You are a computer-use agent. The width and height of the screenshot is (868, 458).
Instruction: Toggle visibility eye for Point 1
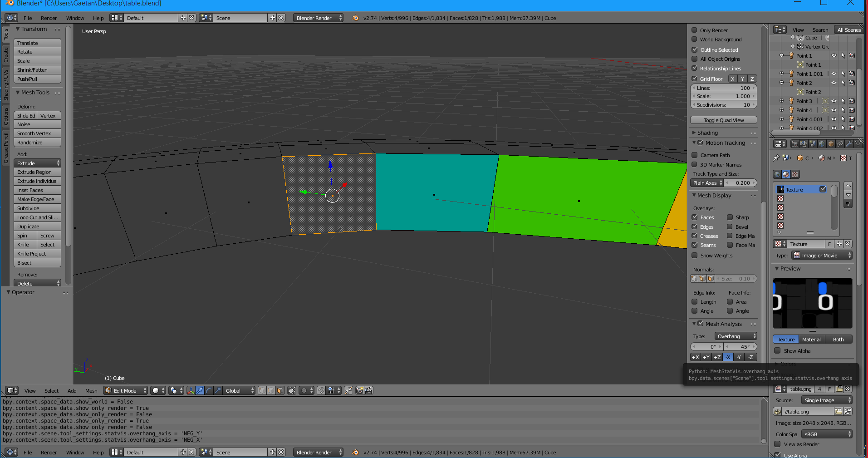(x=834, y=56)
